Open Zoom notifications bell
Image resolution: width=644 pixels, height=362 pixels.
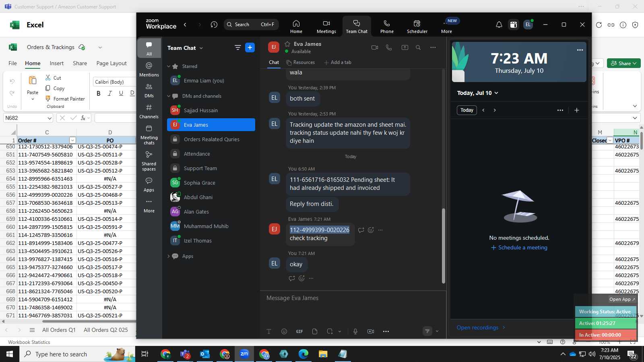pos(499,25)
